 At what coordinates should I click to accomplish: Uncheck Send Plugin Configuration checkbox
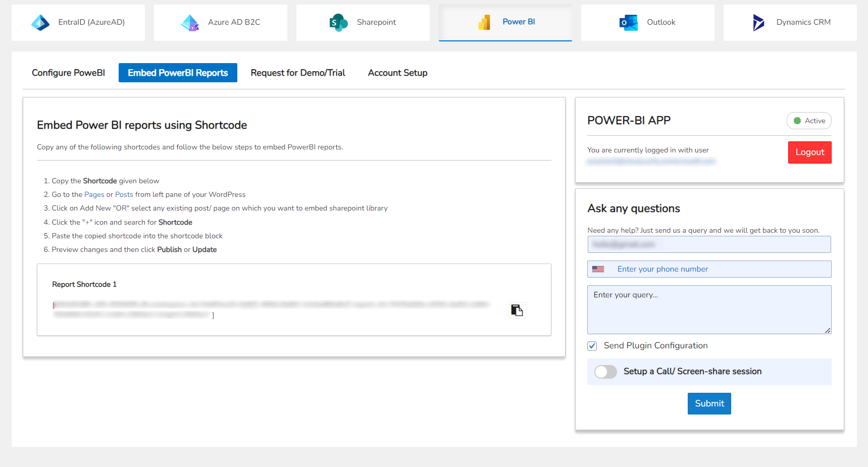(592, 346)
